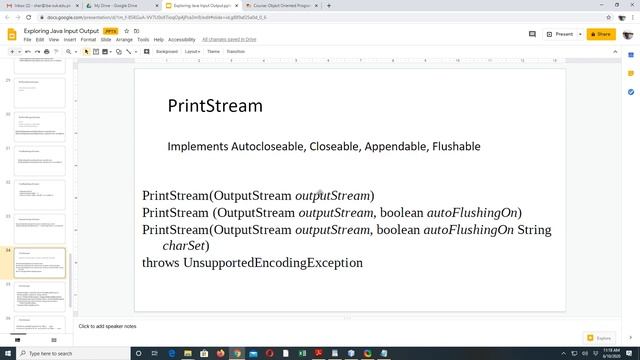Open the new slide layout dropdown arrow
Screen dimensions: 640x360
[19, 52]
